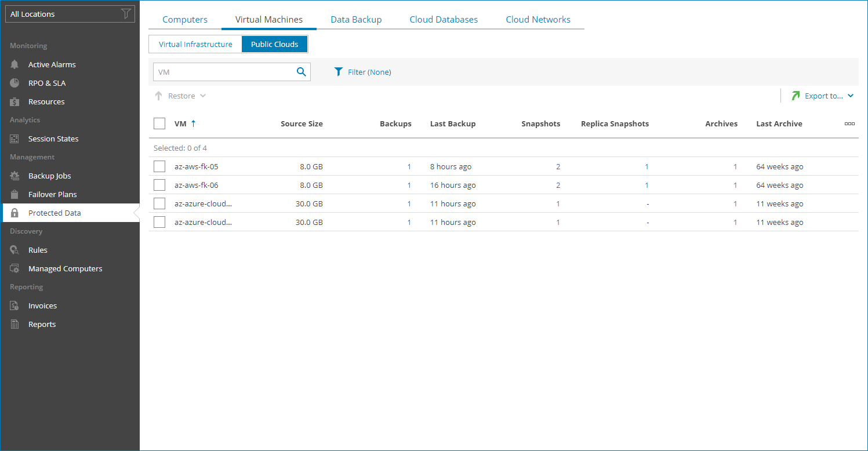This screenshot has height=451, width=868.
Task: Open snapshots link for az-aws-fk-05
Action: pyautogui.click(x=558, y=166)
